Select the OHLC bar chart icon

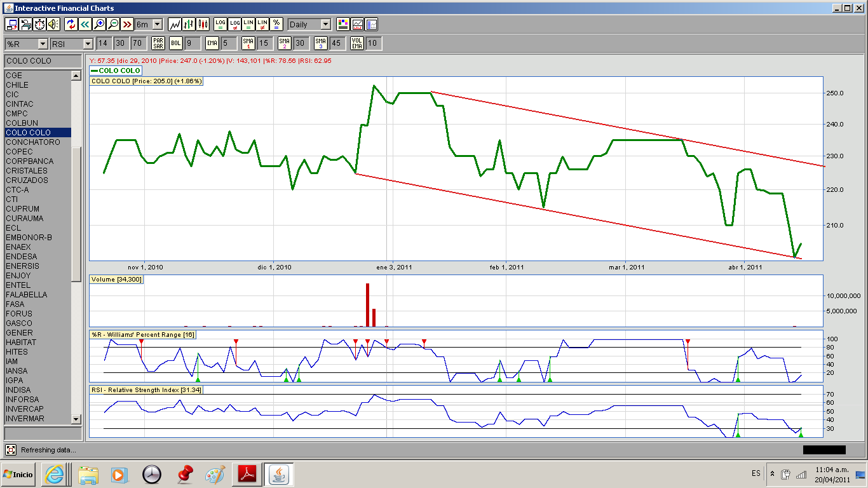point(189,24)
